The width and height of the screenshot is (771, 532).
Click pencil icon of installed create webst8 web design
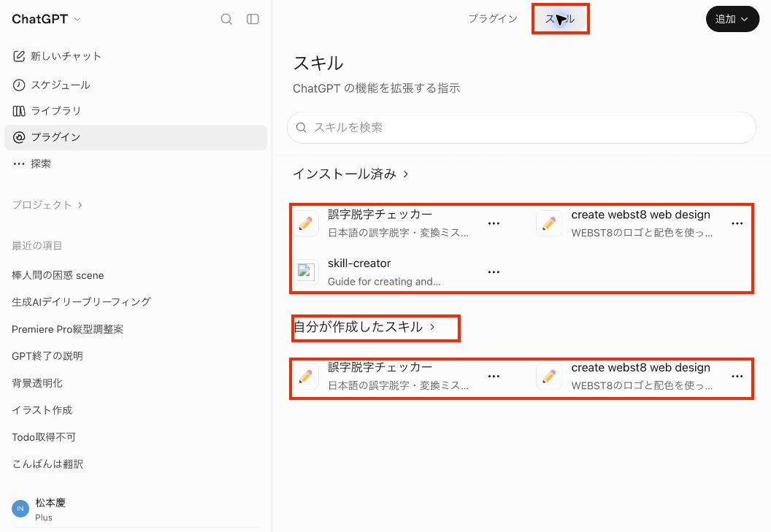(549, 223)
